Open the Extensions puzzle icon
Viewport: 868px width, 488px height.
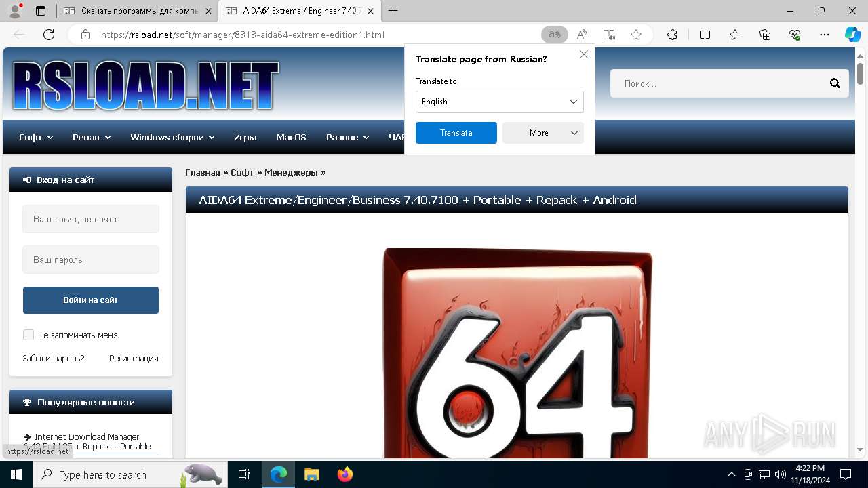pos(672,35)
